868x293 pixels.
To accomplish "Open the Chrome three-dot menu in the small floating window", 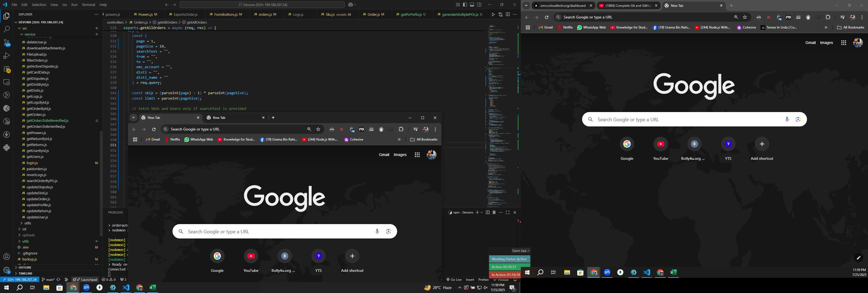I will 435,129.
